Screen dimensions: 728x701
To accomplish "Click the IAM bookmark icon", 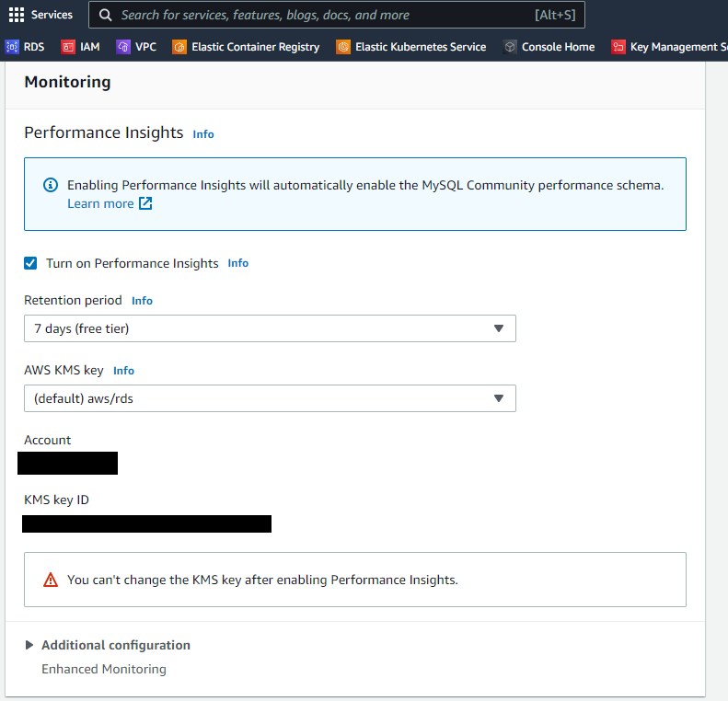I will (x=68, y=47).
